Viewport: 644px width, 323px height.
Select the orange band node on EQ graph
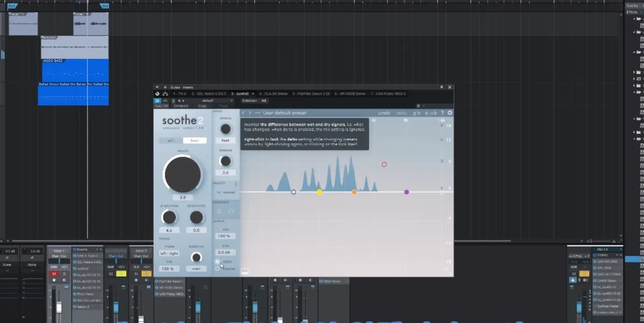tap(354, 192)
